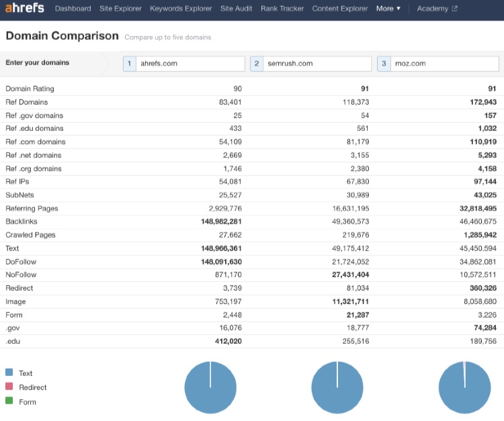The image size is (504, 421).
Task: Edit the first domain field ahrefs.com
Action: pos(190,64)
